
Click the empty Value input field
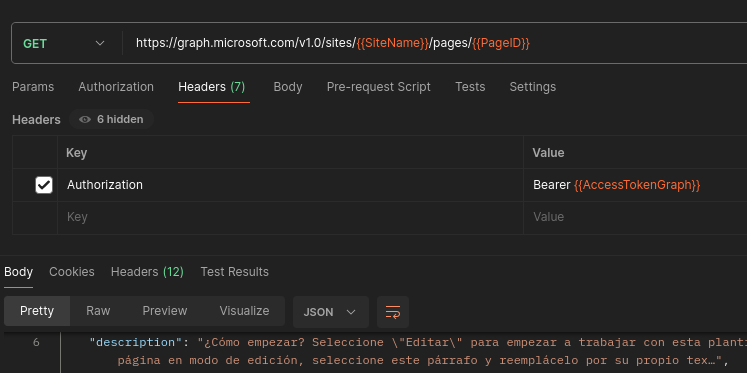pos(636,217)
